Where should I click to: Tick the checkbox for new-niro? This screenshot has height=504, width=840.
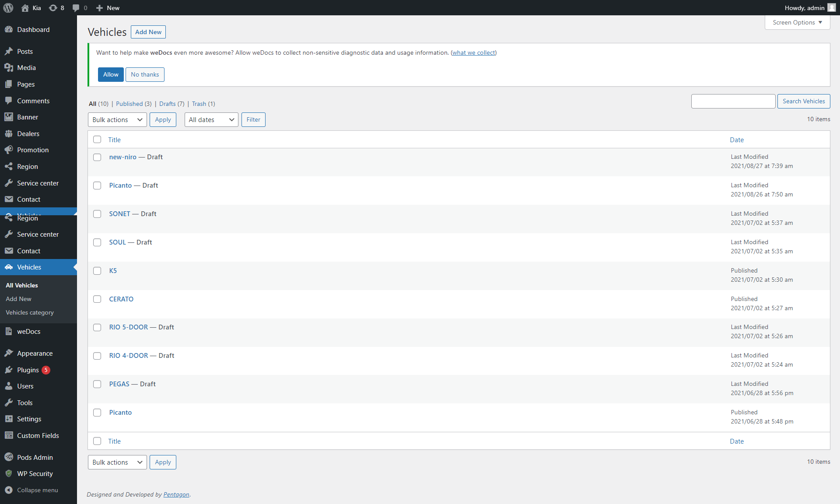click(x=97, y=157)
